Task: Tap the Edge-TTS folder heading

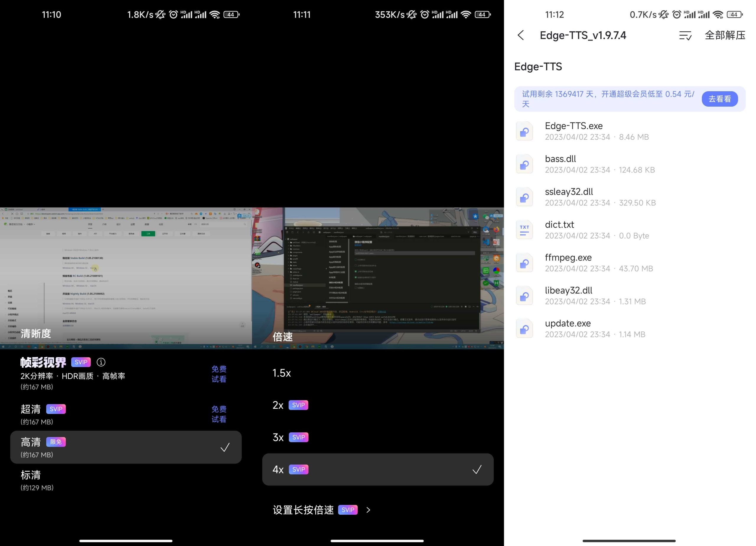Action: pyautogui.click(x=538, y=67)
